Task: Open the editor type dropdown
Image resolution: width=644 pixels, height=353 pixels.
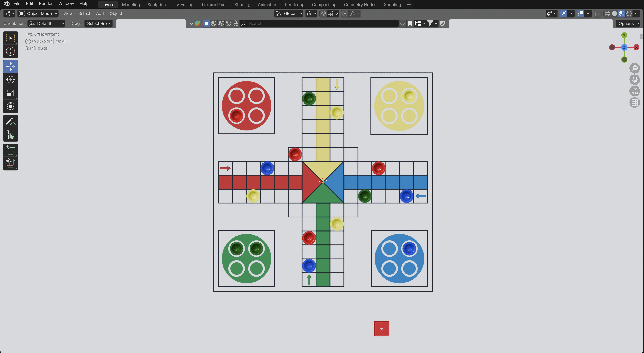Action: 10,13
